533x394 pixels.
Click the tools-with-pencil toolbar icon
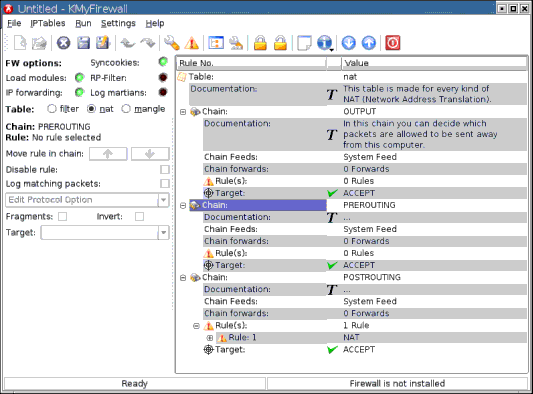(x=236, y=43)
